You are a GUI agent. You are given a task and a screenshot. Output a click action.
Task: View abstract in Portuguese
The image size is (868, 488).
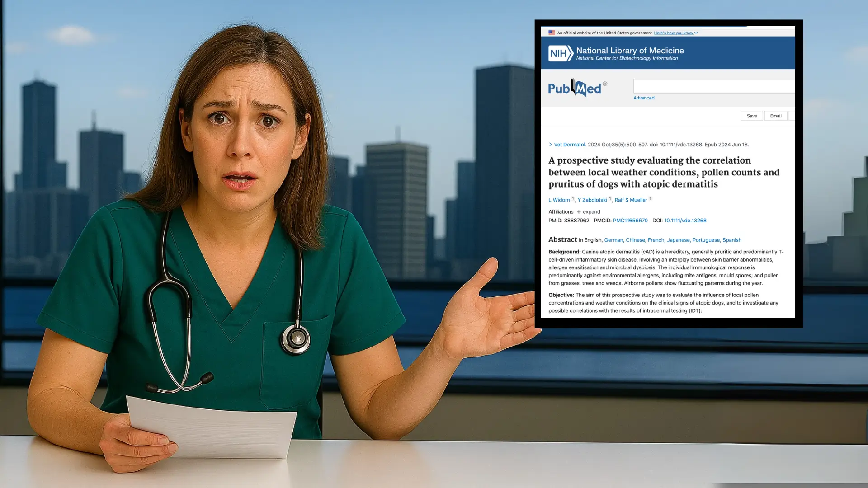click(x=706, y=240)
